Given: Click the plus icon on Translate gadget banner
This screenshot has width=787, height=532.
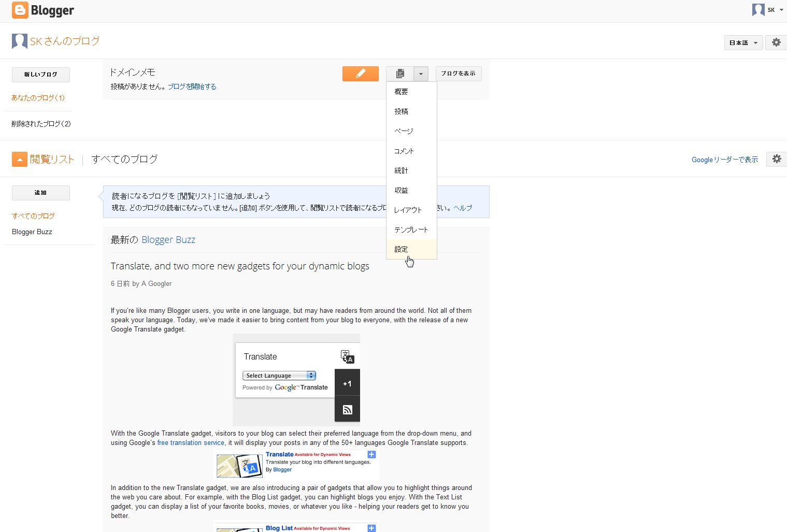Looking at the screenshot, I should click(371, 454).
